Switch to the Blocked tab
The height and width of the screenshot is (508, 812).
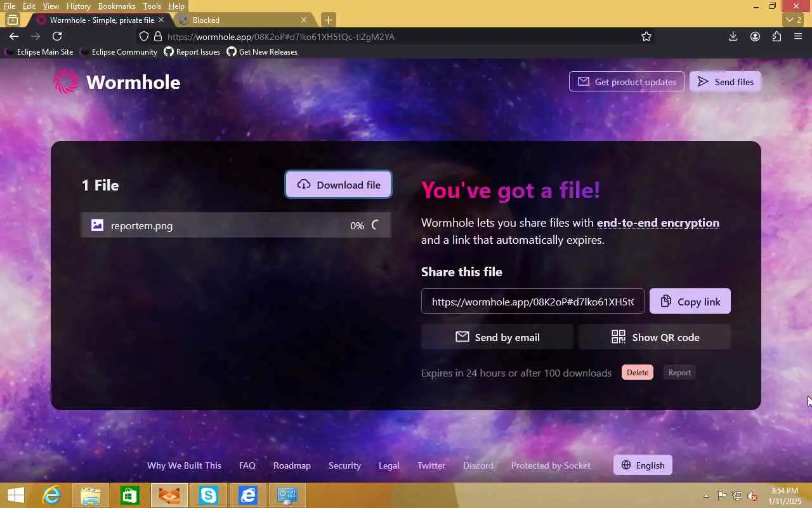pyautogui.click(x=243, y=20)
